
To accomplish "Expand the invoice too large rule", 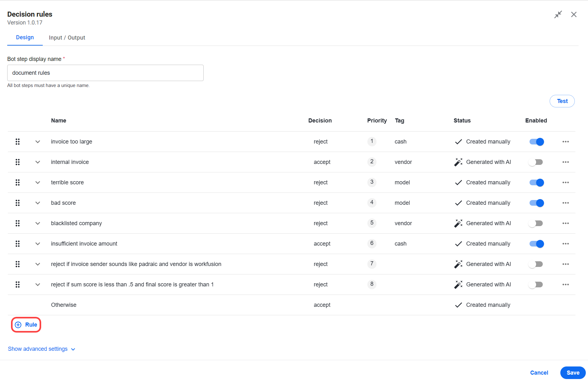I will click(x=38, y=142).
